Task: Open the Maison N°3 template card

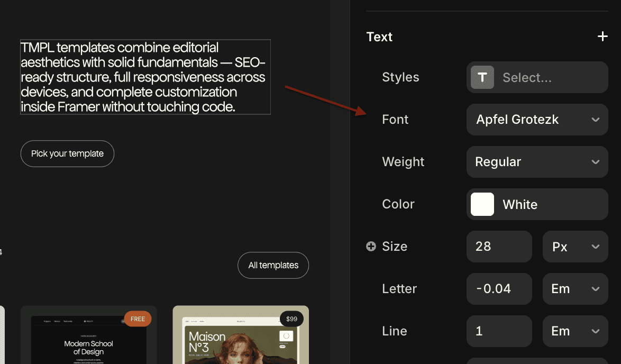Action: click(x=241, y=335)
